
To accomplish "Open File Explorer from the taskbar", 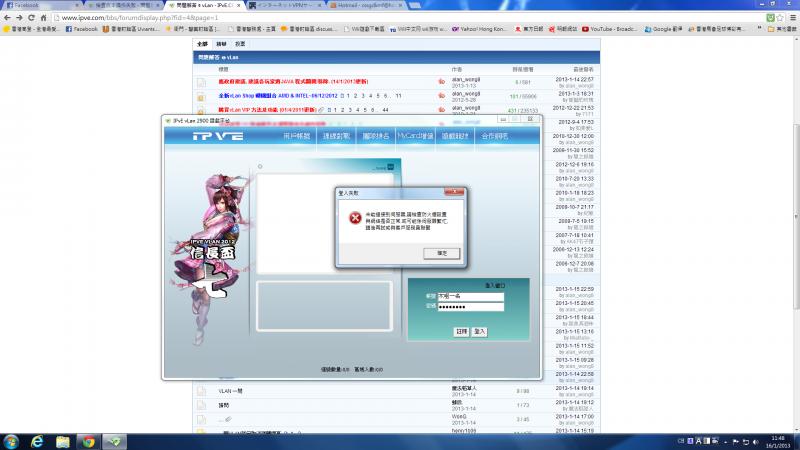I will pos(64,441).
